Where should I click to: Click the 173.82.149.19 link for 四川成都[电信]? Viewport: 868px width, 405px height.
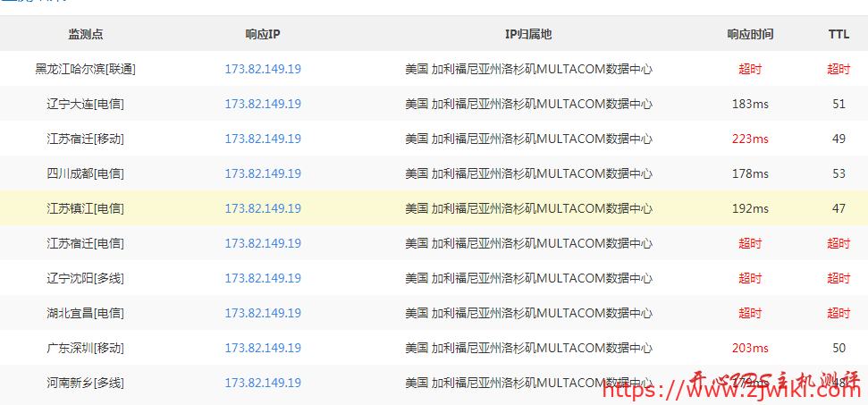pos(263,173)
